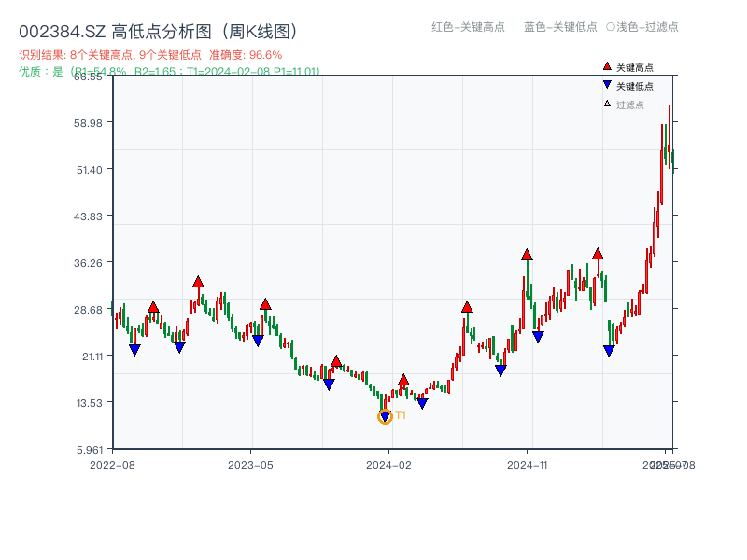Select the orange-circled T1 low-point marker
The width and height of the screenshot is (747, 560).
point(385,417)
